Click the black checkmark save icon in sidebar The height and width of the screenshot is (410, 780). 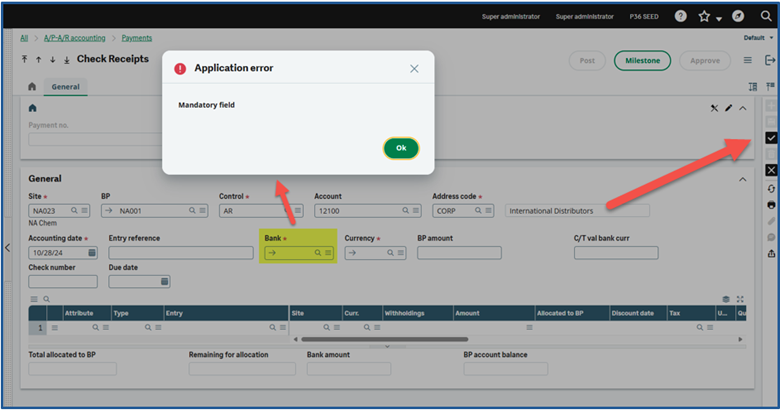(x=770, y=137)
